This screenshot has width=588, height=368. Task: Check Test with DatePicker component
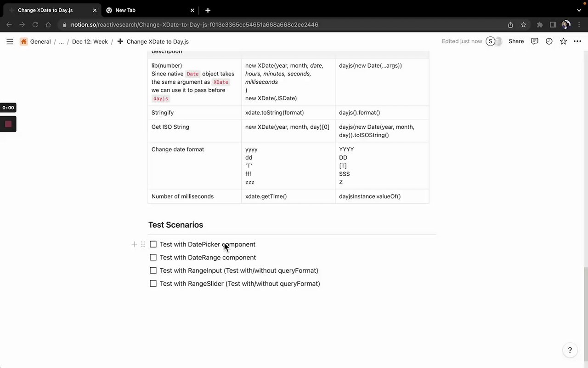click(x=153, y=244)
